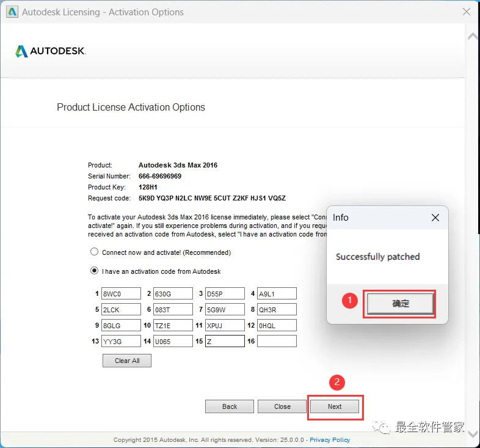The width and height of the screenshot is (480, 448).
Task: Close the Autodesk Licensing window
Action: [467, 12]
